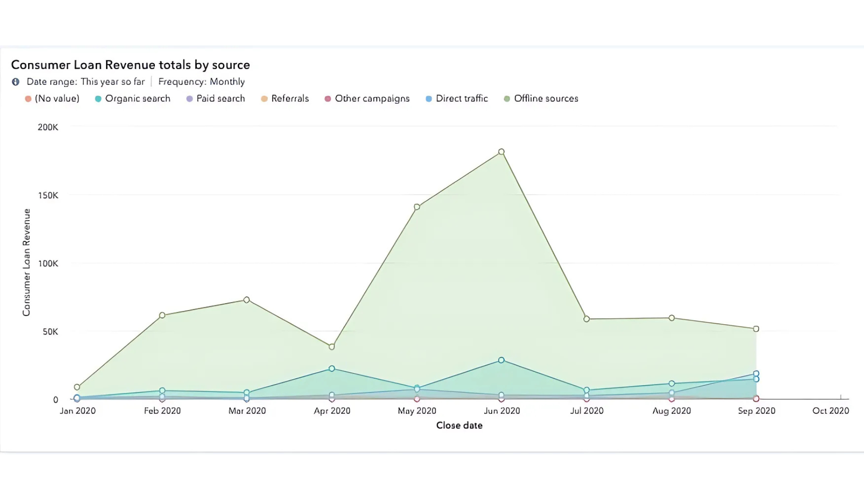Click the blue Direct traffic legend dot
Viewport: 864px width, 504px height.
pos(429,99)
